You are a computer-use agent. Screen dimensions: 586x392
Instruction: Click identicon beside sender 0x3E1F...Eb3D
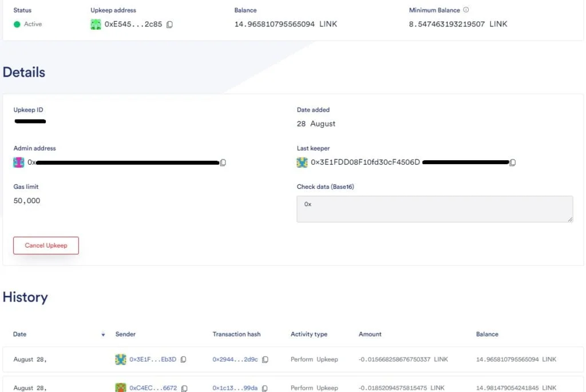point(120,359)
